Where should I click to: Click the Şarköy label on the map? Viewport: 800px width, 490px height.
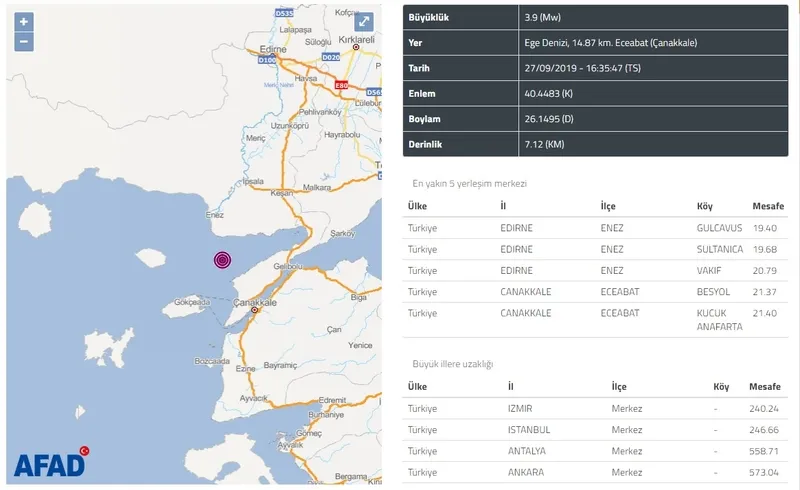(x=342, y=233)
